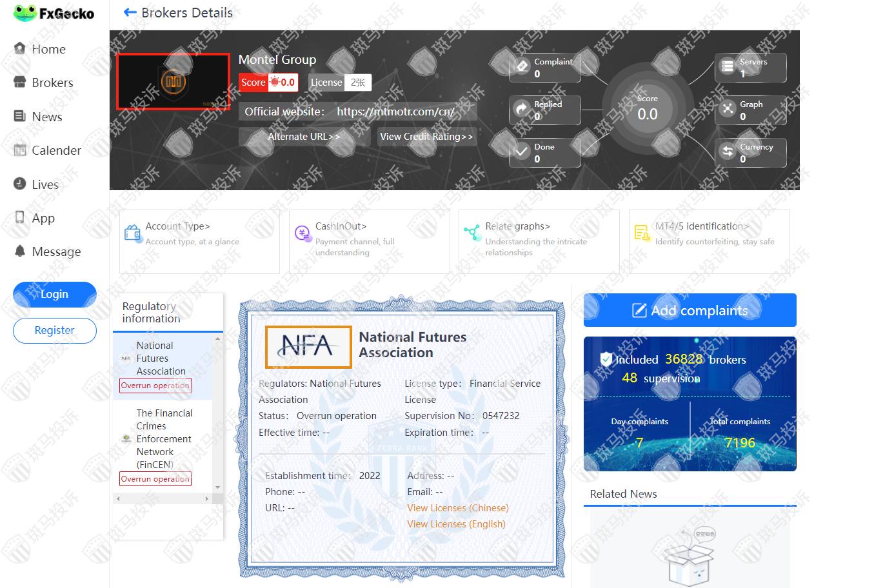
Task: Click the Add complaints button
Action: (690, 310)
